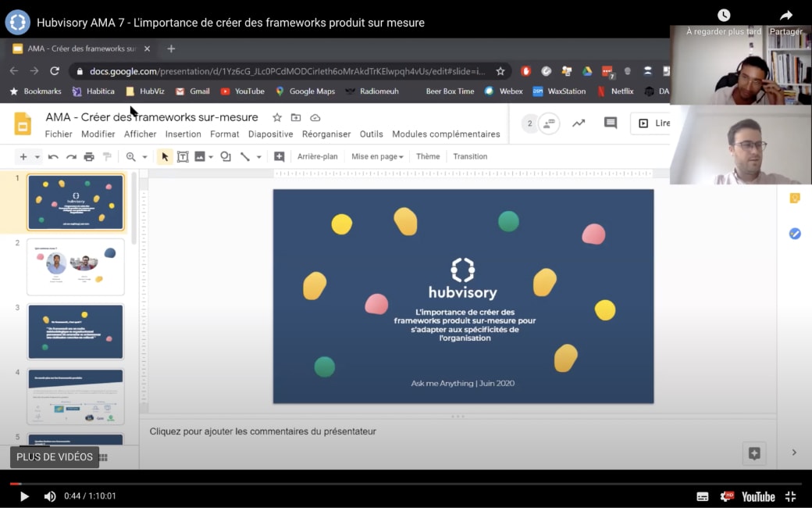This screenshot has width=812, height=508.
Task: Open the Insertion menu
Action: click(x=183, y=134)
